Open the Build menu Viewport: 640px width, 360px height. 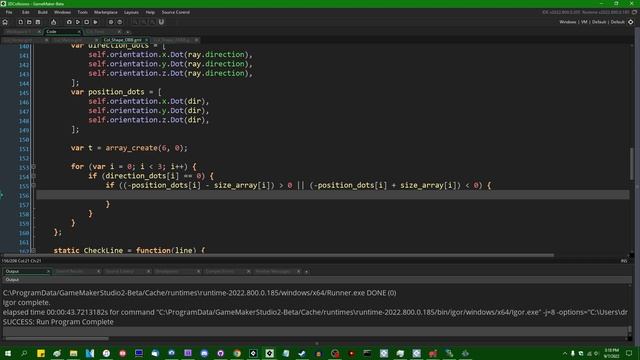pyautogui.click(x=42, y=12)
